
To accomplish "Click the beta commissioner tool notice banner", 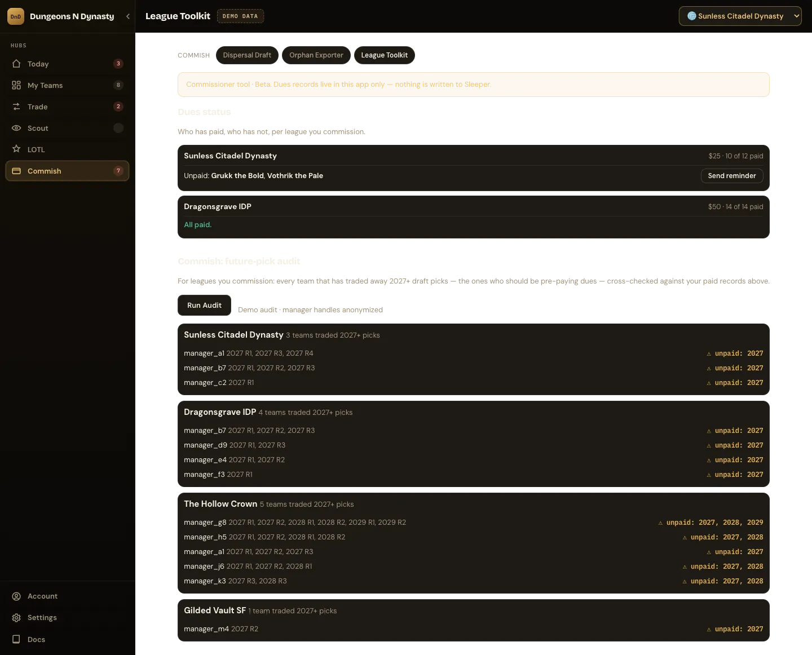I will tap(474, 85).
